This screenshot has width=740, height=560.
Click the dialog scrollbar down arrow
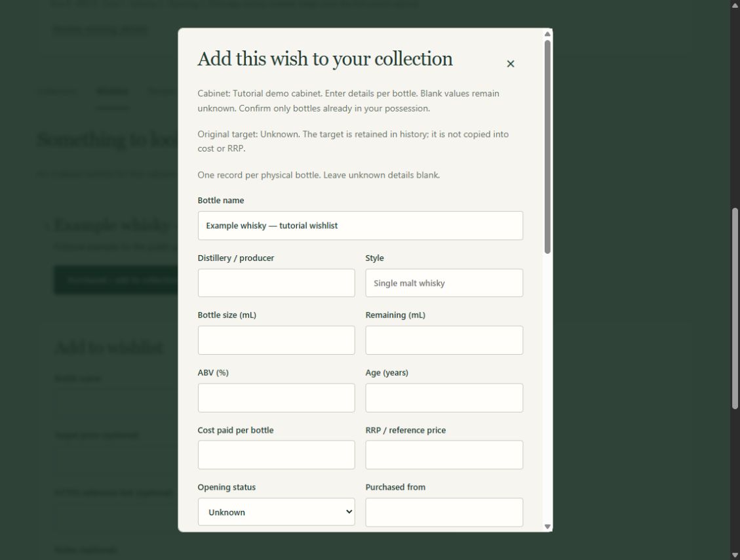547,527
